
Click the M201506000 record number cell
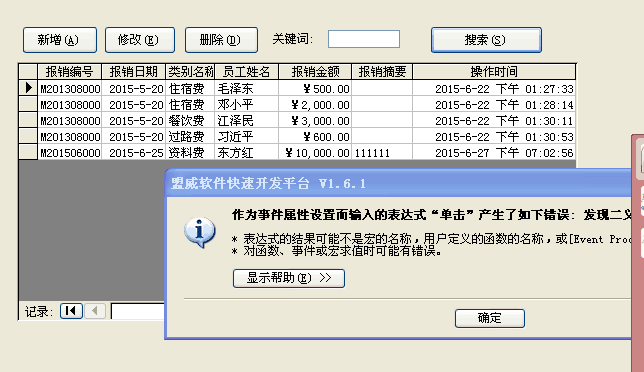coord(69,152)
